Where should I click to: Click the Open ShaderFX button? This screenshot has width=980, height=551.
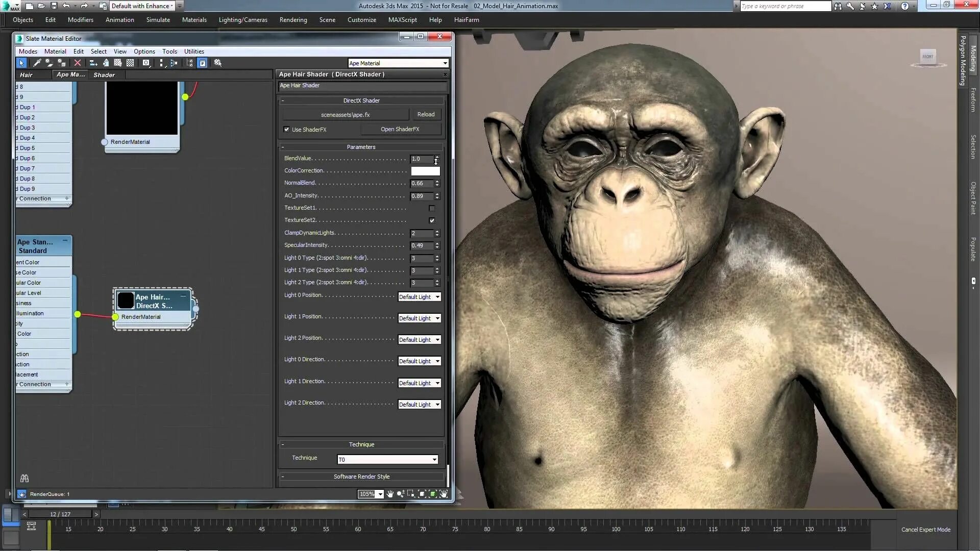(x=400, y=129)
